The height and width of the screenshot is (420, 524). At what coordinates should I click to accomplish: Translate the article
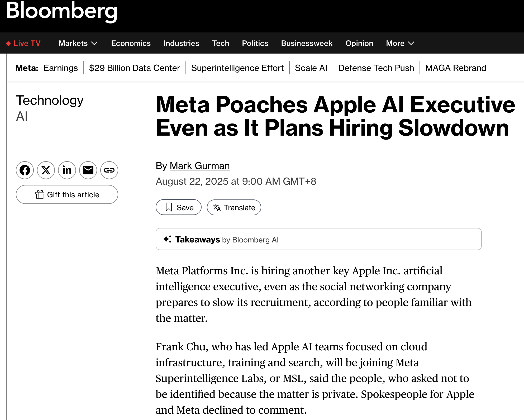(x=234, y=207)
